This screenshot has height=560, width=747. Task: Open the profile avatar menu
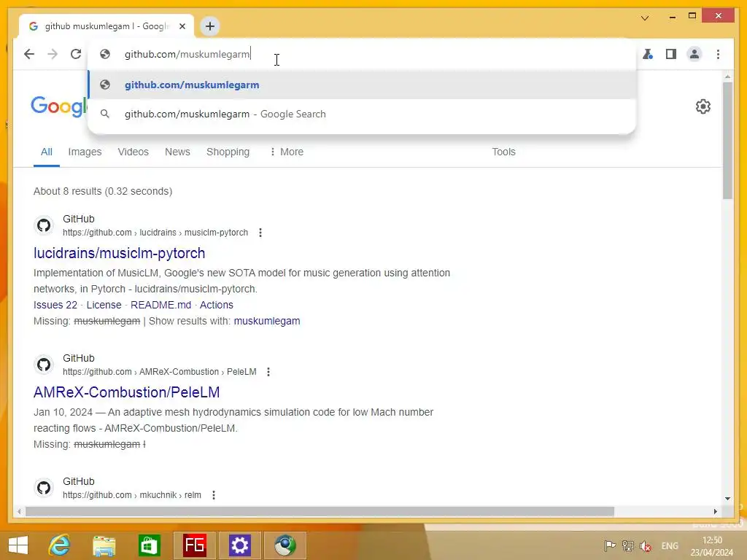[694, 54]
